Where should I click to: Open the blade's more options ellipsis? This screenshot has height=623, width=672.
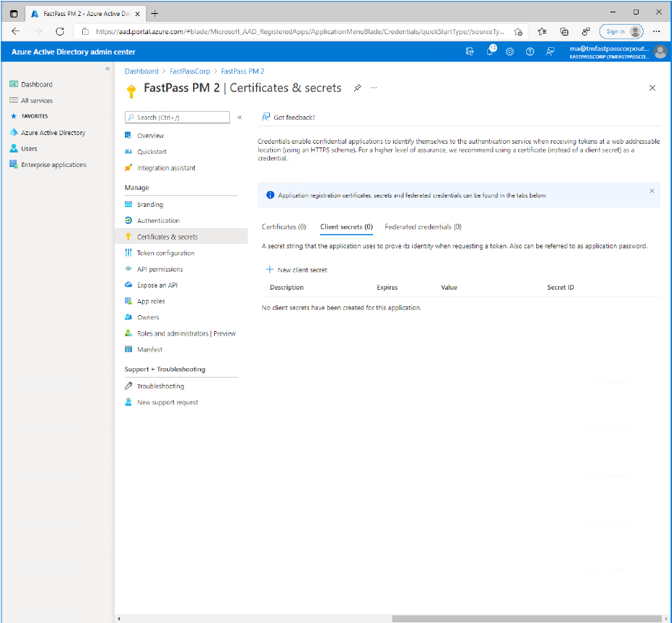pos(374,88)
